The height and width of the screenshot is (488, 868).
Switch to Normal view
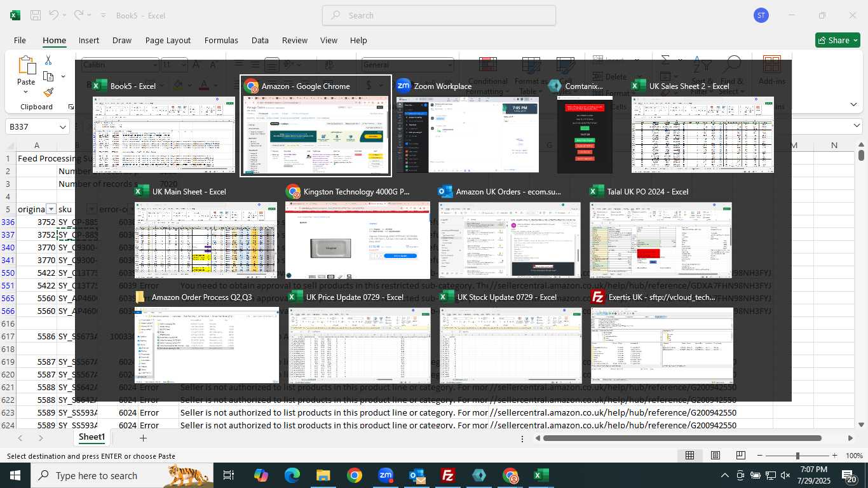click(x=689, y=456)
